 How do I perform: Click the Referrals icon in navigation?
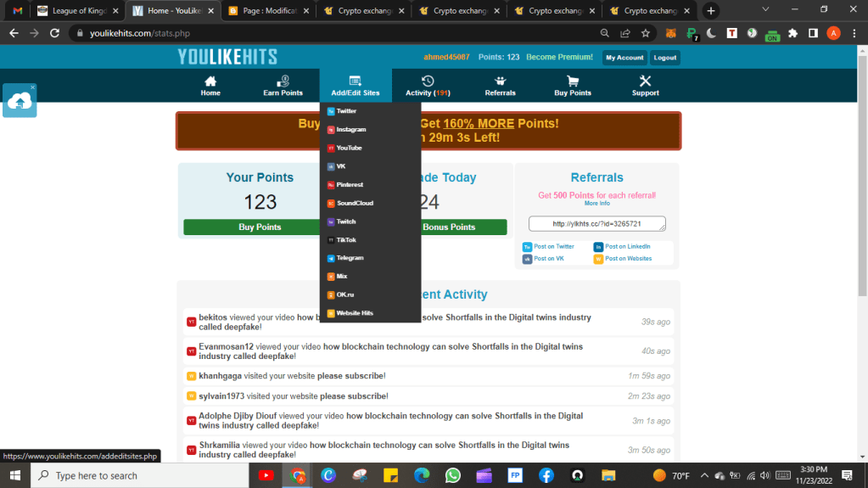click(x=500, y=81)
